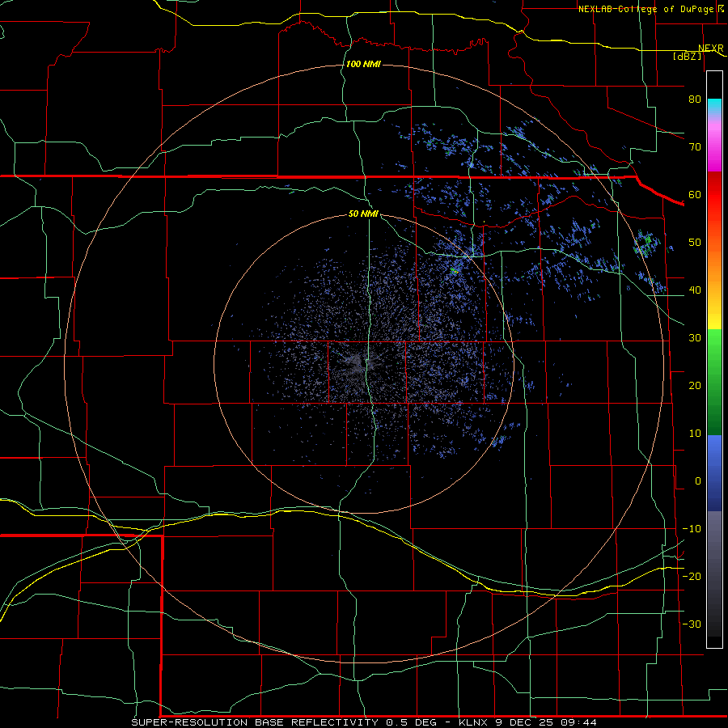Screen dimensions: 728x728
Task: Click the 50 value on the dBZ scale
Action: pos(695,243)
